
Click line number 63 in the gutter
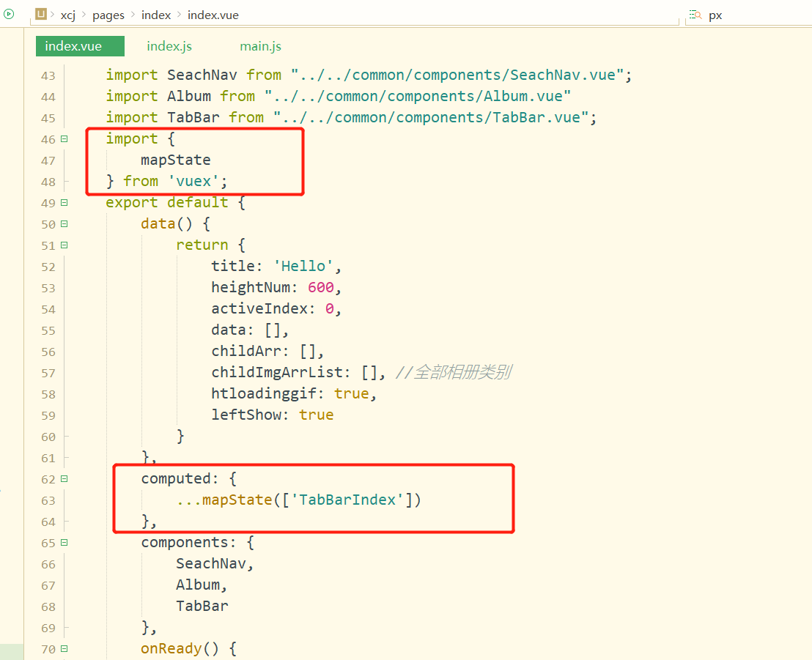[48, 500]
